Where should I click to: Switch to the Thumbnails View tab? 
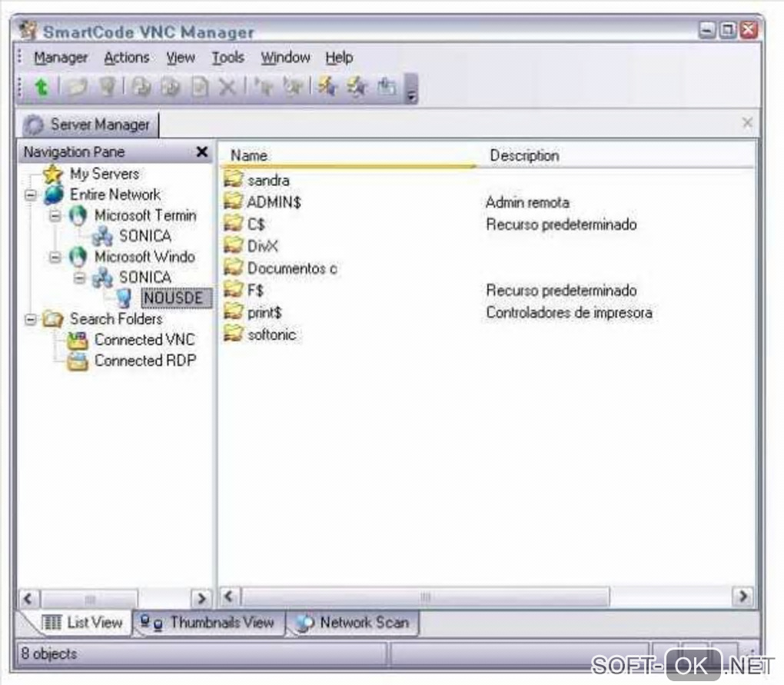point(208,623)
